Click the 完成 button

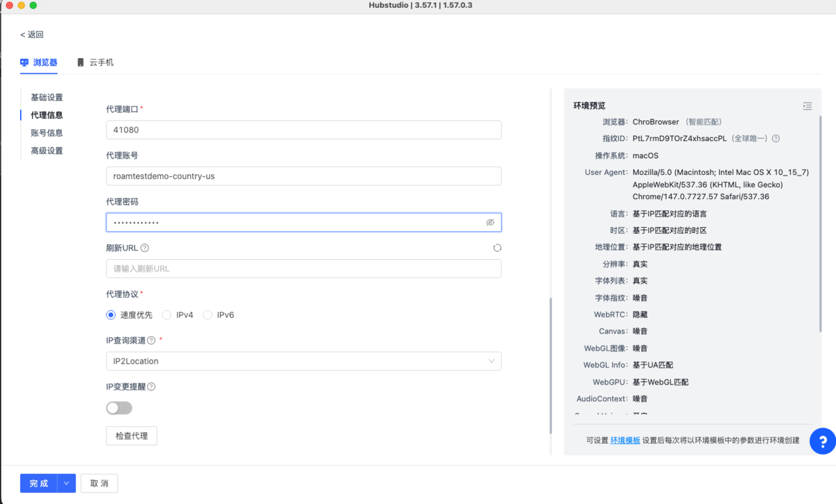pos(39,483)
